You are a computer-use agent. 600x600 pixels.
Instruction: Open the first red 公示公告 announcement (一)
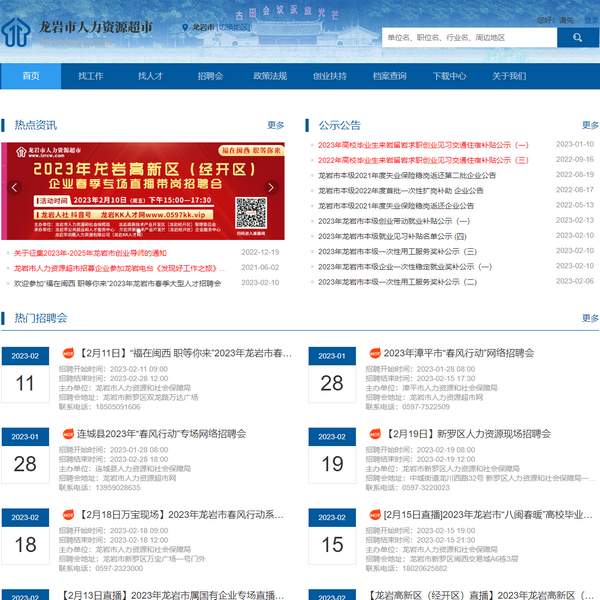click(x=422, y=145)
